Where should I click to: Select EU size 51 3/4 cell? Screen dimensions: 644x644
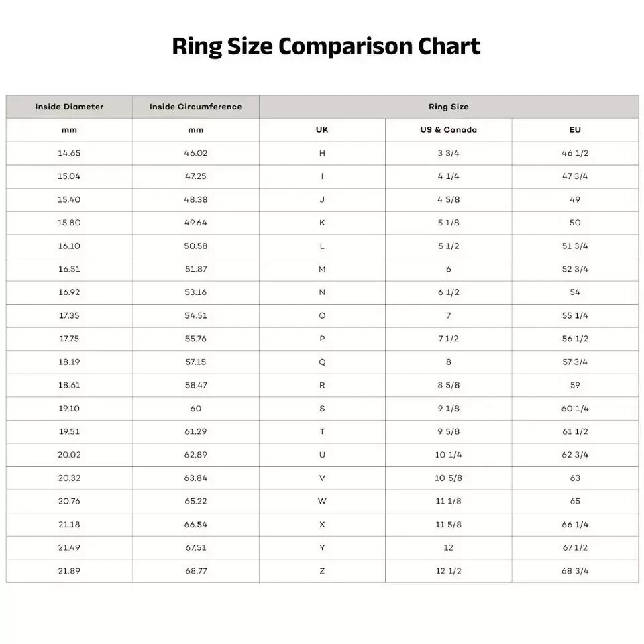pos(575,246)
